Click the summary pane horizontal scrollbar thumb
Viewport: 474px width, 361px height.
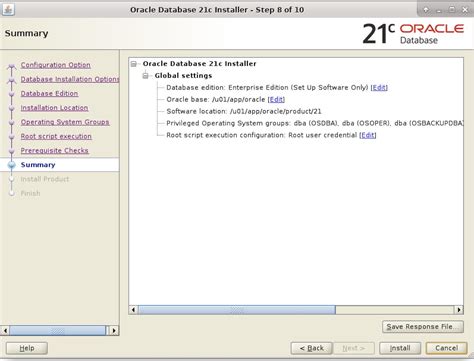(x=237, y=310)
